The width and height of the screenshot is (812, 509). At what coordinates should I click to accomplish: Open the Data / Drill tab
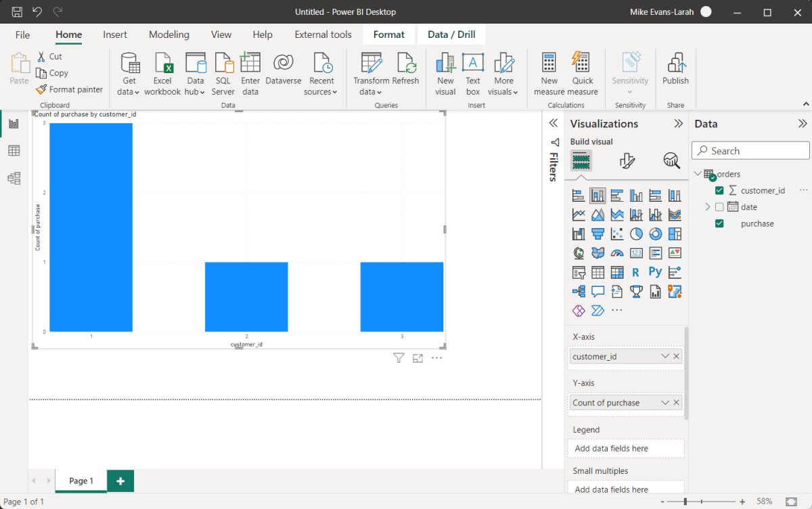[451, 35]
